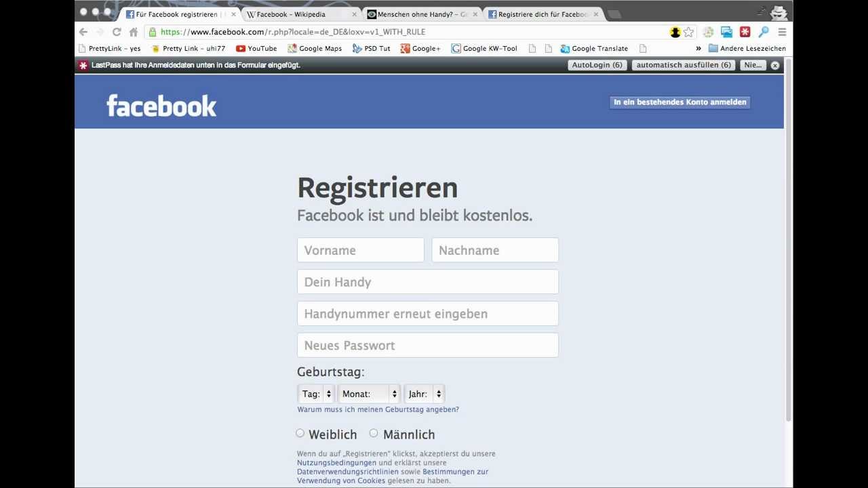Click the Nachname input field
The image size is (868, 488).
pos(495,250)
